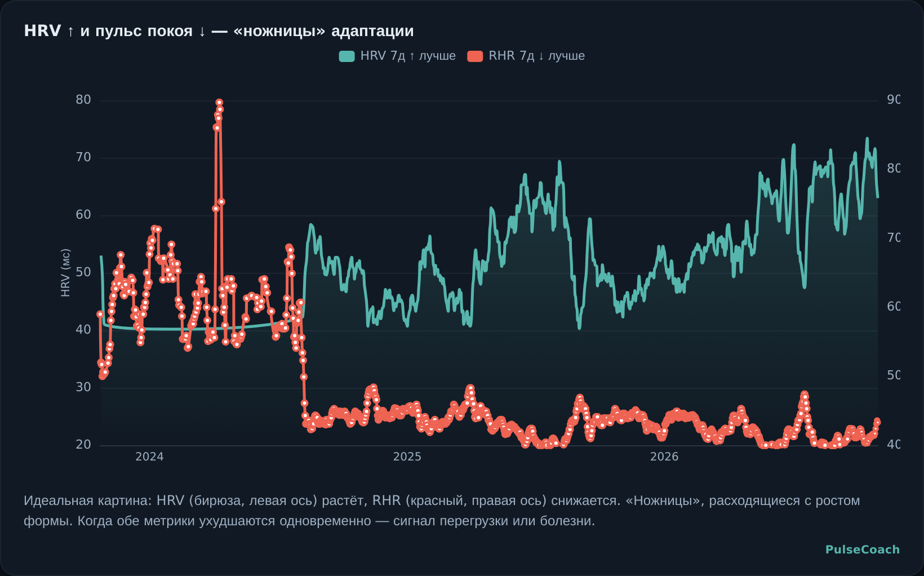This screenshot has width=924, height=576.
Task: Click the teal HRV legend color swatch
Action: pos(346,56)
